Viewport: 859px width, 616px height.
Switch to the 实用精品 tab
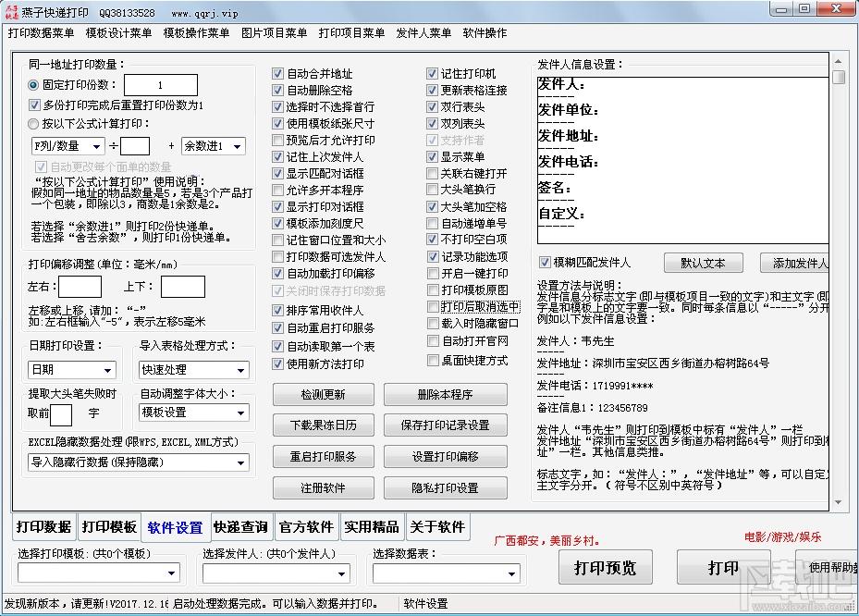[x=372, y=526]
